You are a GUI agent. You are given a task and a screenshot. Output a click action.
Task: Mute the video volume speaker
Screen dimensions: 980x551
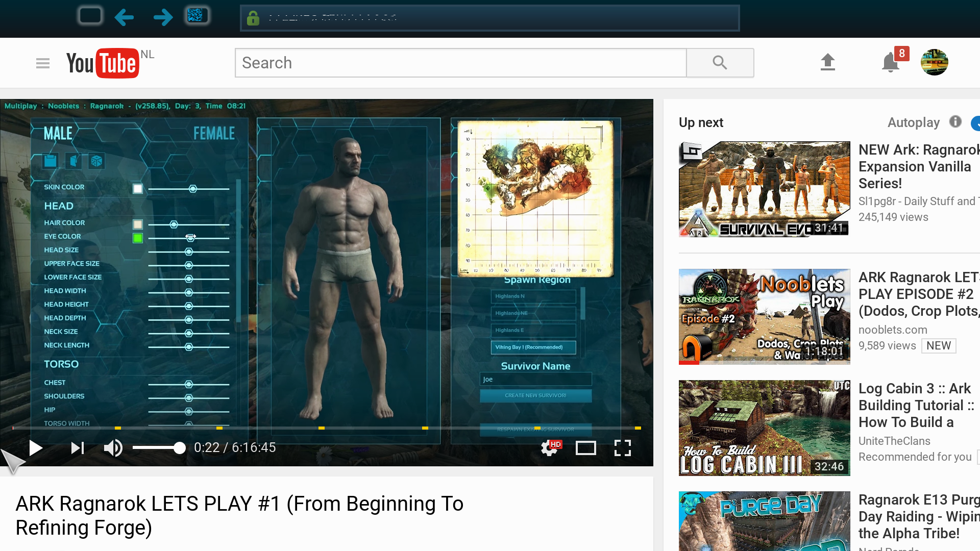[x=113, y=448]
